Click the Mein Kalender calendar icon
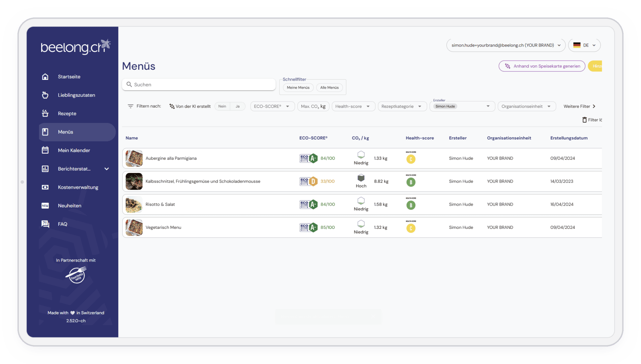This screenshot has height=364, width=641. [x=45, y=150]
